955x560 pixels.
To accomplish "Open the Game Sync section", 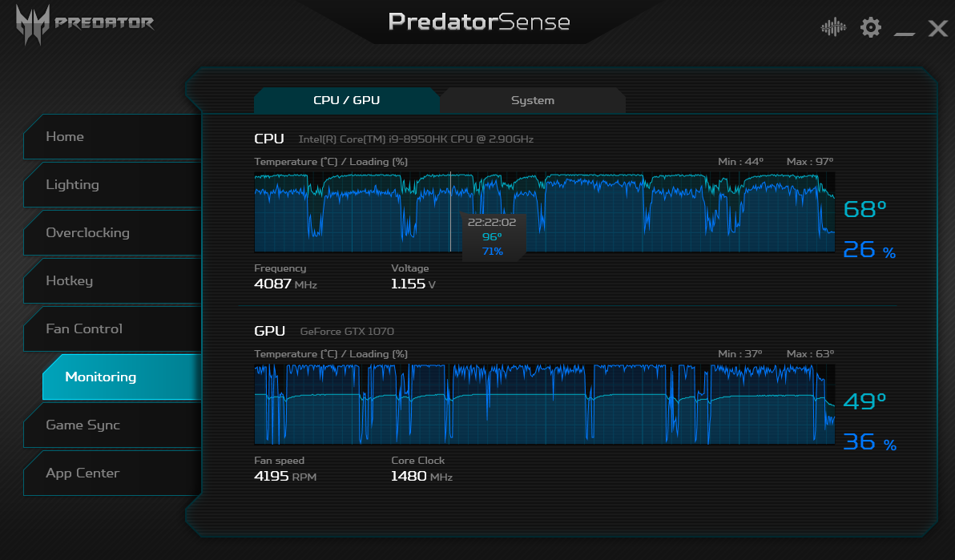I will tap(113, 425).
